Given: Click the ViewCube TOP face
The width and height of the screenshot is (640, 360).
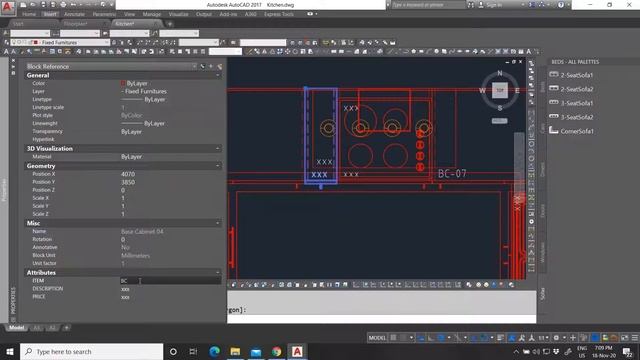Looking at the screenshot, I should tap(500, 90).
